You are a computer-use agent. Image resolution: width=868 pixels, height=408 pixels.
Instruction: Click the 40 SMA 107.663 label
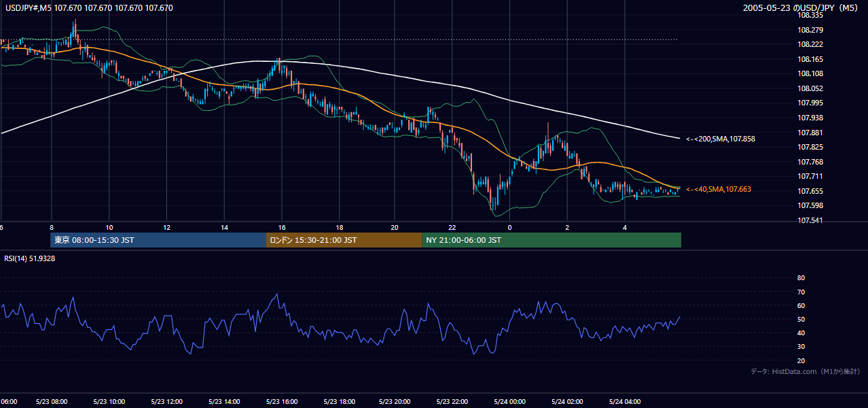pyautogui.click(x=719, y=189)
